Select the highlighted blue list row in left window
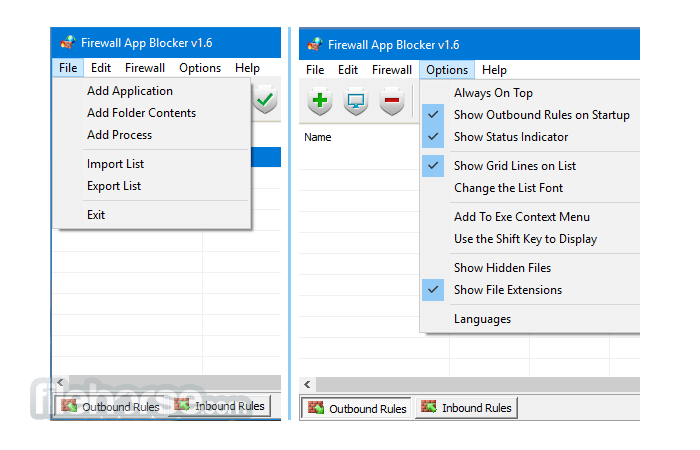This screenshot has width=700, height=450. [x=266, y=157]
